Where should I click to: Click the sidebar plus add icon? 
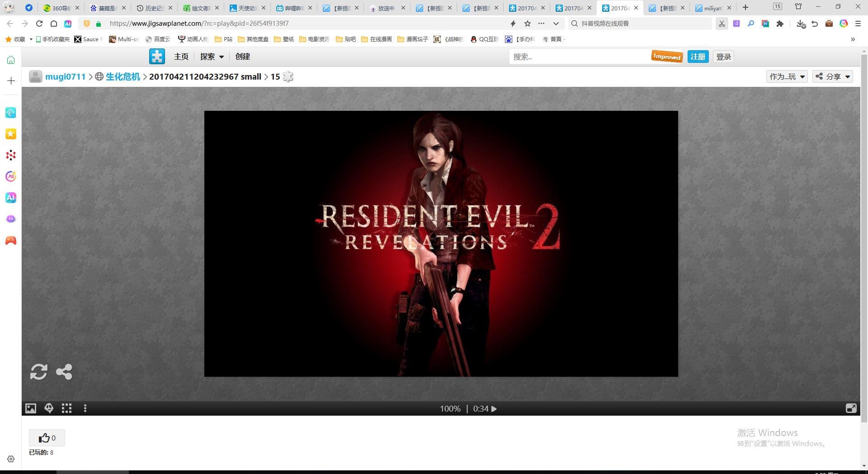click(11, 81)
